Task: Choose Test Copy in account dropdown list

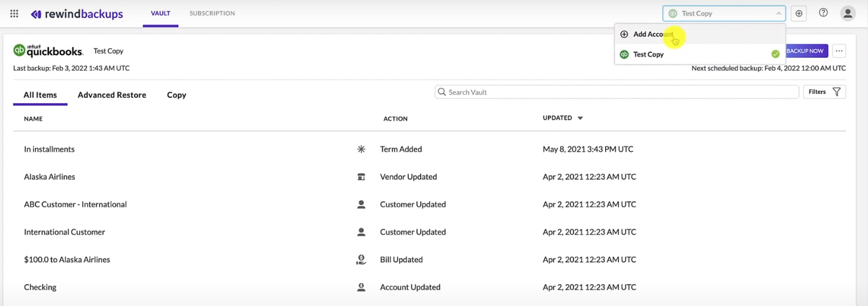Action: point(700,54)
